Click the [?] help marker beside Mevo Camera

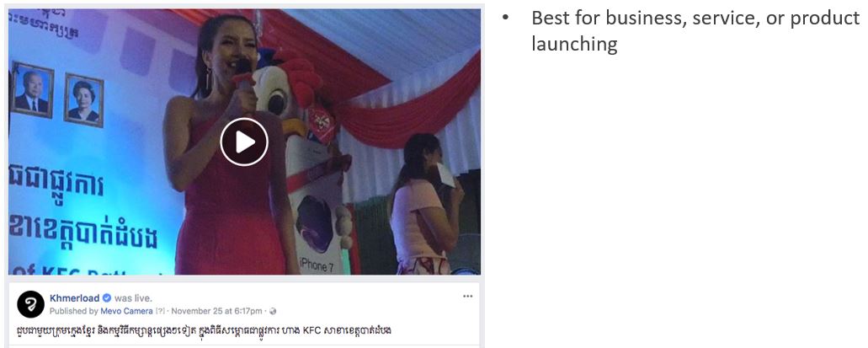(160, 312)
